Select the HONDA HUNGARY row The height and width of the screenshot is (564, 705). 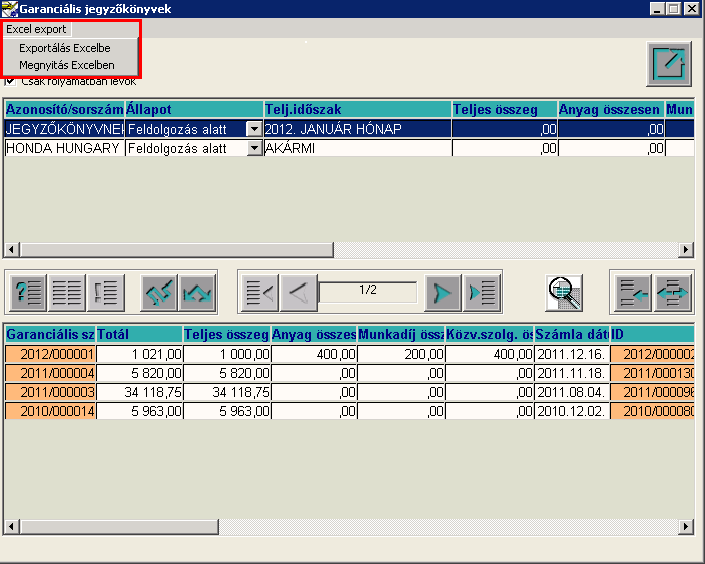[349, 148]
